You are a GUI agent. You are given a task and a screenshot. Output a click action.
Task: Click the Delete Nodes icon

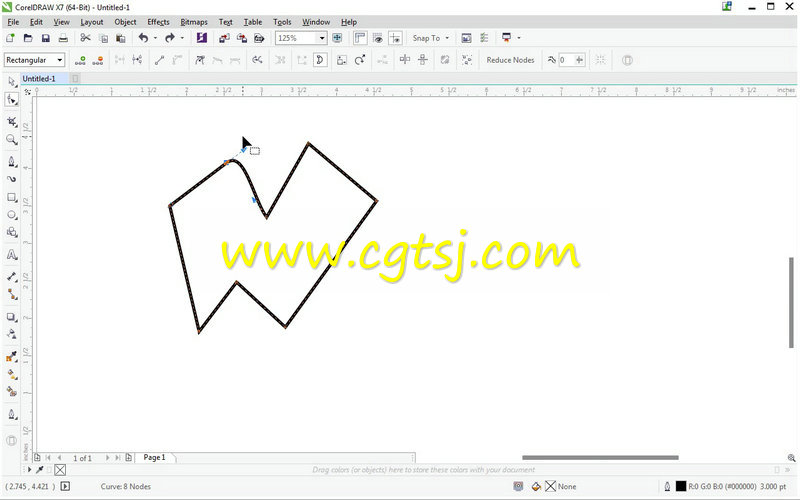coord(98,60)
